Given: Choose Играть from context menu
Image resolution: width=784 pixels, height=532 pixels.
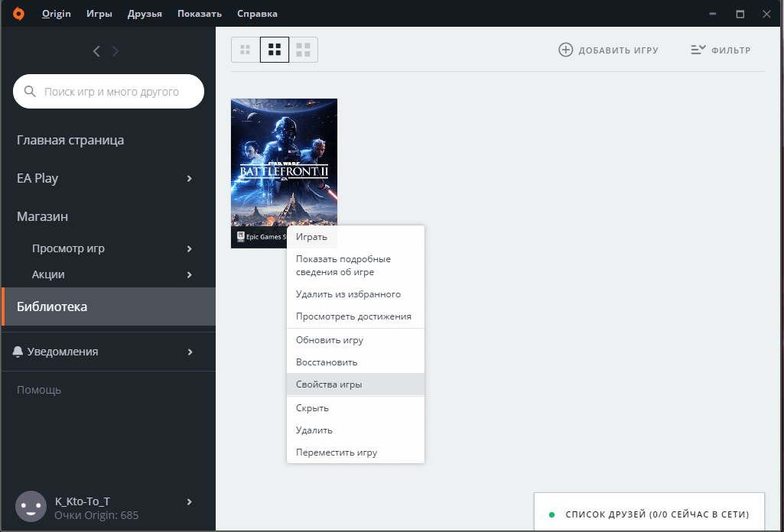Looking at the screenshot, I should [x=311, y=237].
